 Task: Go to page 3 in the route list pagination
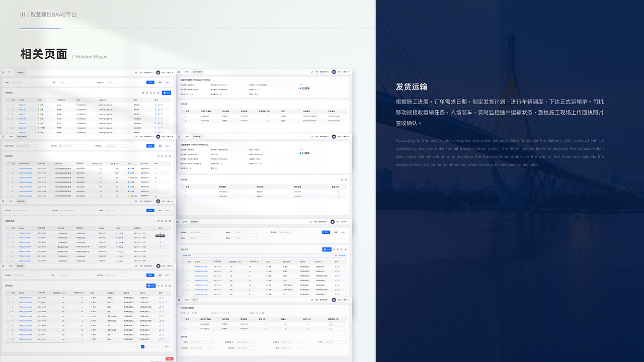click(x=146, y=346)
